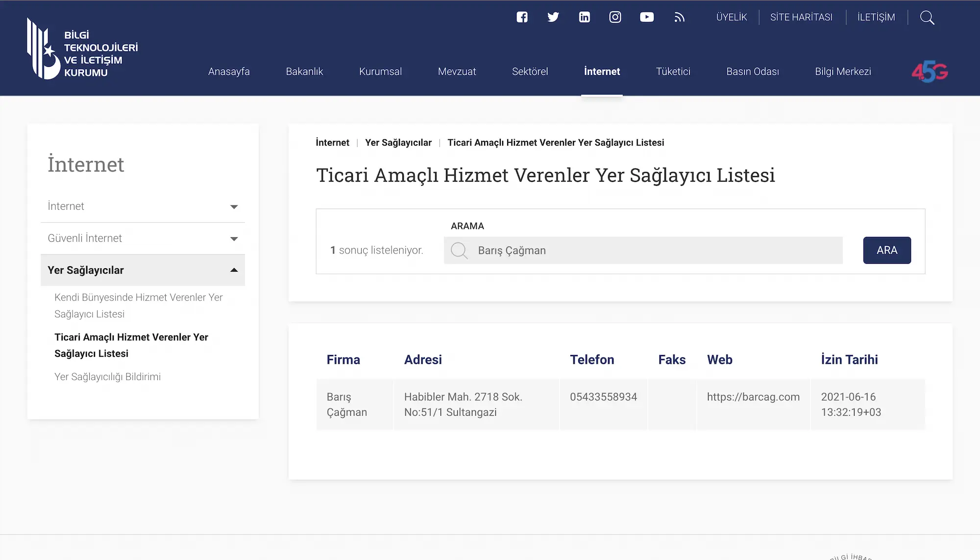Open the Mevzuat navigation menu

coord(457,72)
